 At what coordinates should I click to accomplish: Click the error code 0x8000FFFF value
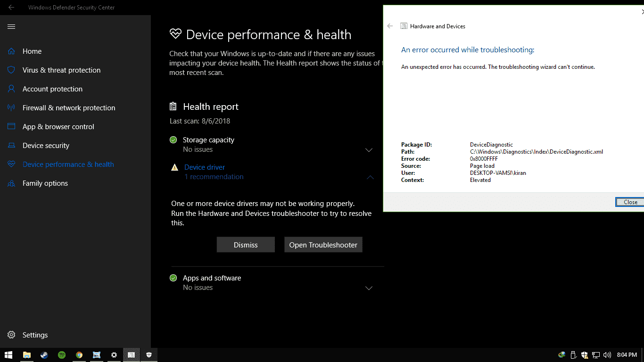click(484, 159)
